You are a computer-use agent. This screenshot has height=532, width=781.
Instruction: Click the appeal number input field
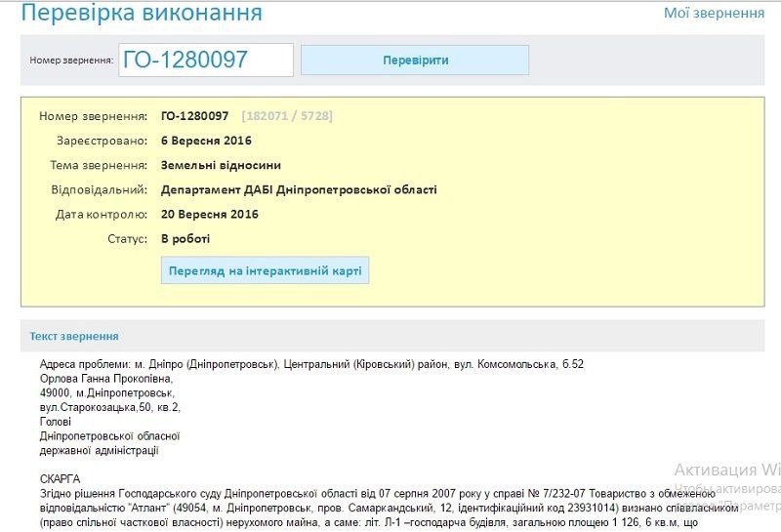[x=206, y=60]
